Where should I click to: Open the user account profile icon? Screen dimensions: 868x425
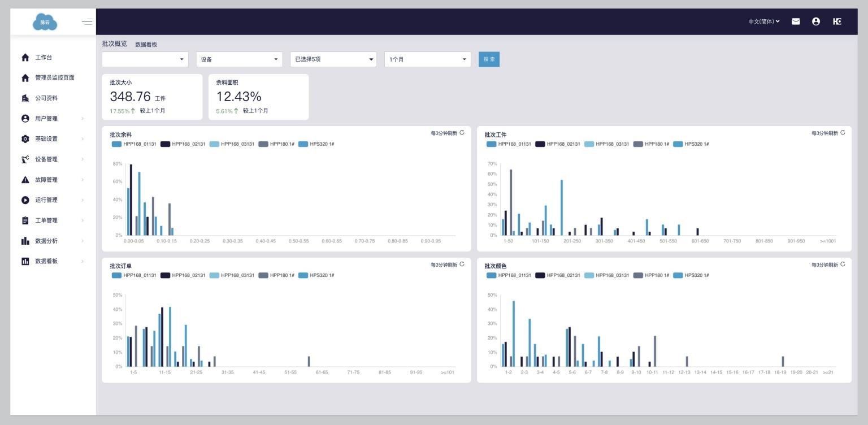(815, 21)
